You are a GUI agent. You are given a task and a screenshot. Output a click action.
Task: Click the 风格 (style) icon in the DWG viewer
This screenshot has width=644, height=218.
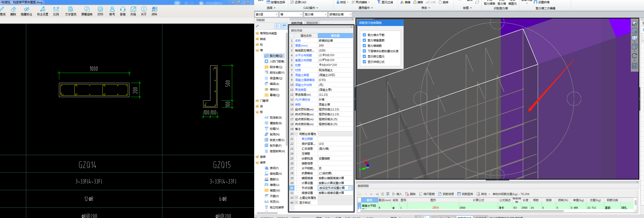(133, 11)
